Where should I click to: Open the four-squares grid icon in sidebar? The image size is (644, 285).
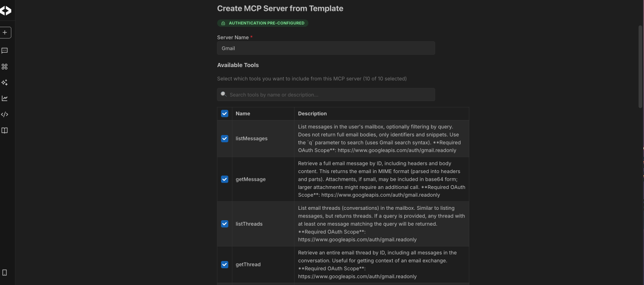[5, 67]
